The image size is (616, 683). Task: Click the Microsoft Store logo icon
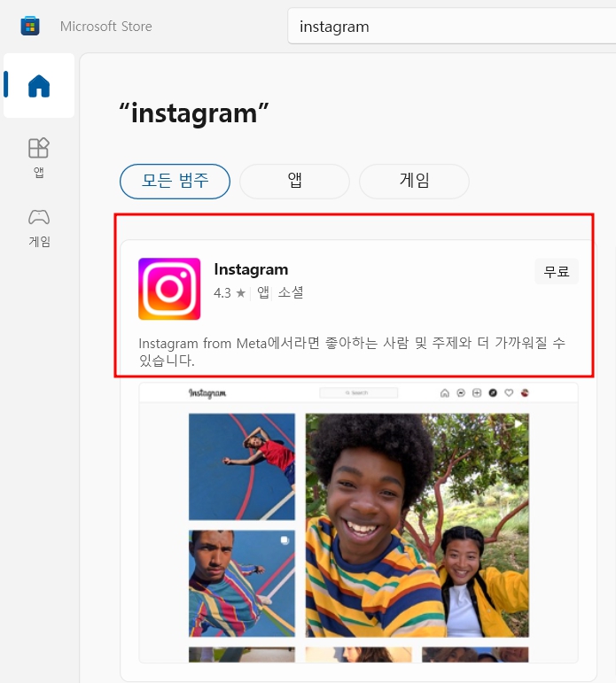pos(30,26)
